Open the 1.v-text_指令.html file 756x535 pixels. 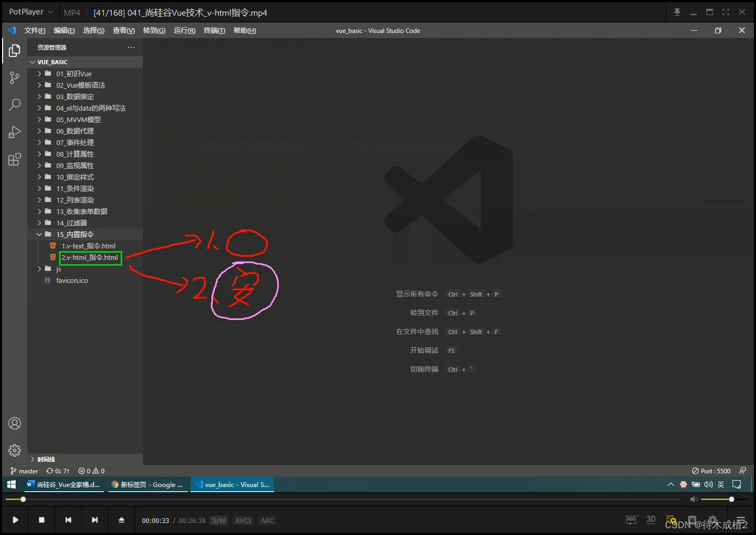coord(85,246)
